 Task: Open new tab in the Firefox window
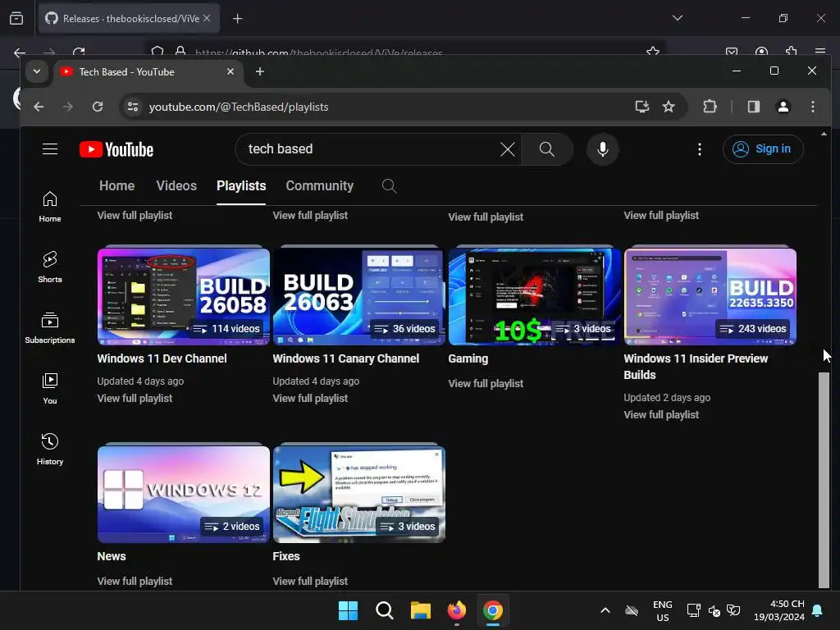[x=237, y=19]
